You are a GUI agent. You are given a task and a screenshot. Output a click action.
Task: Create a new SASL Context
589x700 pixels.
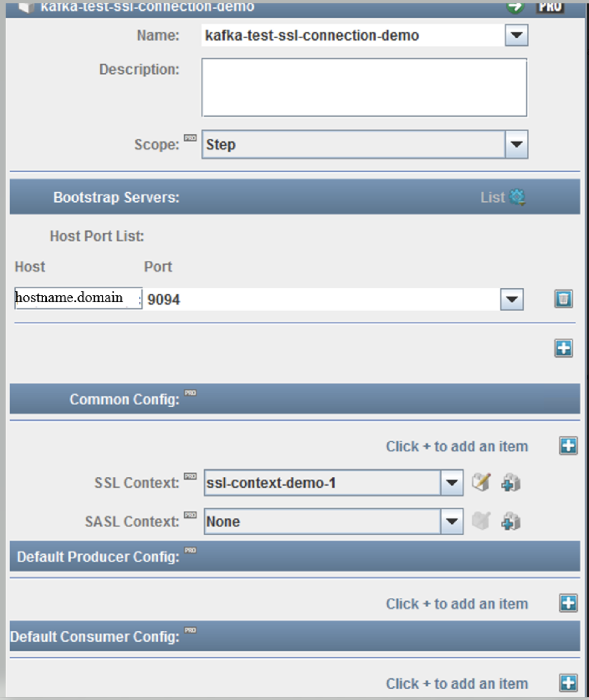coord(511,521)
